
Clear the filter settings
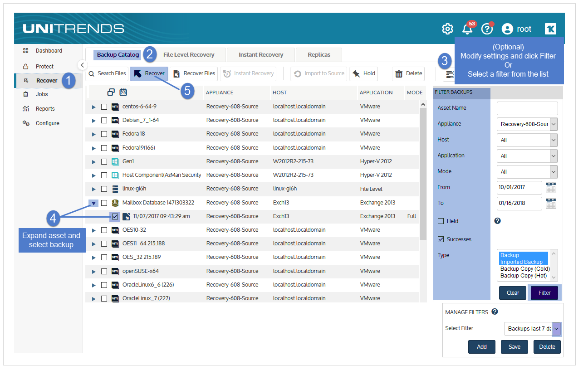pos(513,293)
